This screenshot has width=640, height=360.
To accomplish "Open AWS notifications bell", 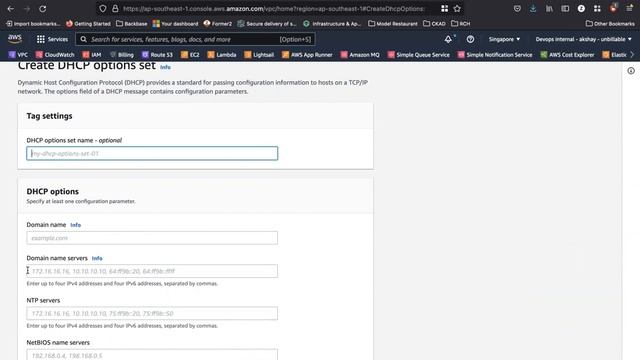I will click(448, 39).
